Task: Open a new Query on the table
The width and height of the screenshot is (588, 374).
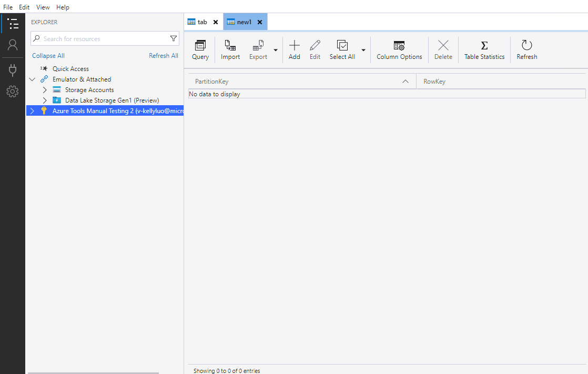Action: point(200,49)
